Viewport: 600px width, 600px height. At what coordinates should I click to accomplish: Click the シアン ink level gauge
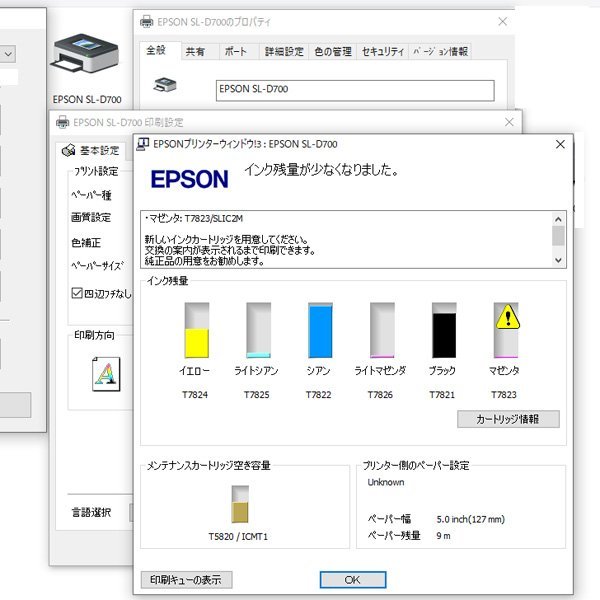[x=320, y=330]
